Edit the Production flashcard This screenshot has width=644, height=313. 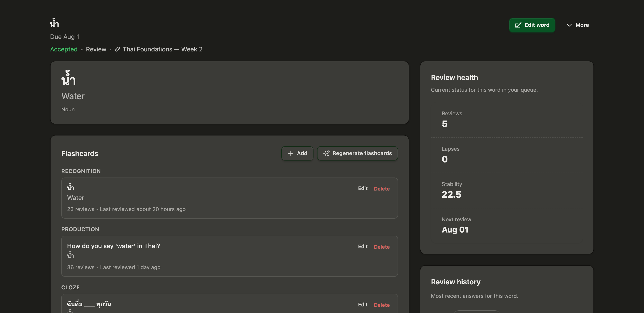tap(362, 247)
